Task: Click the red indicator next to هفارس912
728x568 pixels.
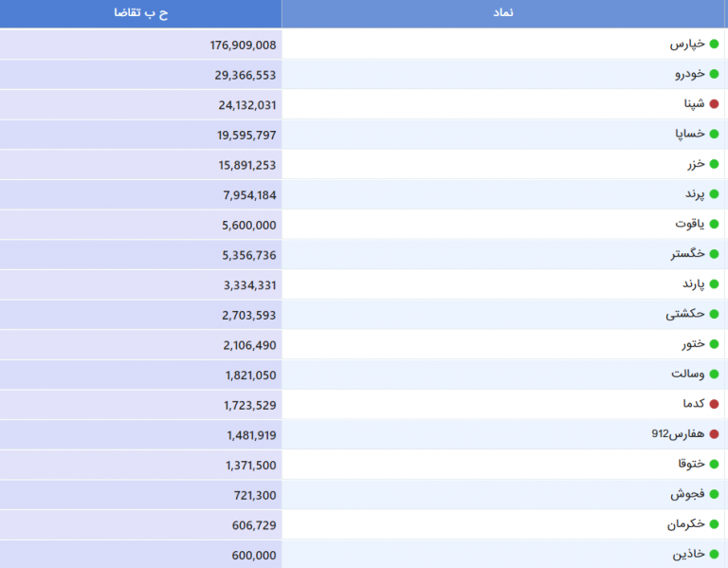Action: [714, 433]
